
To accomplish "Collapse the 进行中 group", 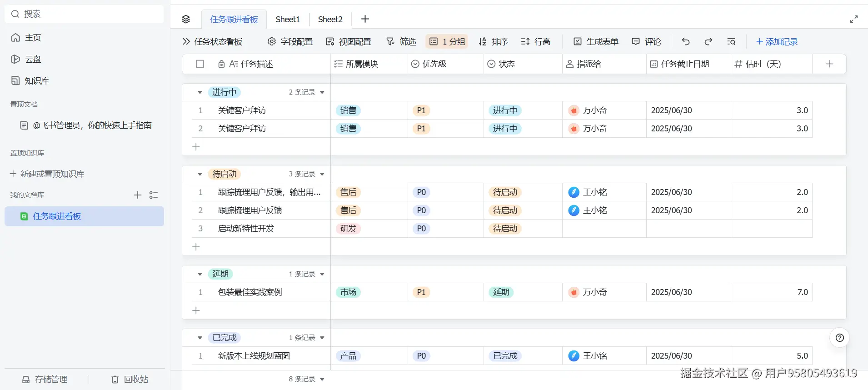I will [200, 92].
